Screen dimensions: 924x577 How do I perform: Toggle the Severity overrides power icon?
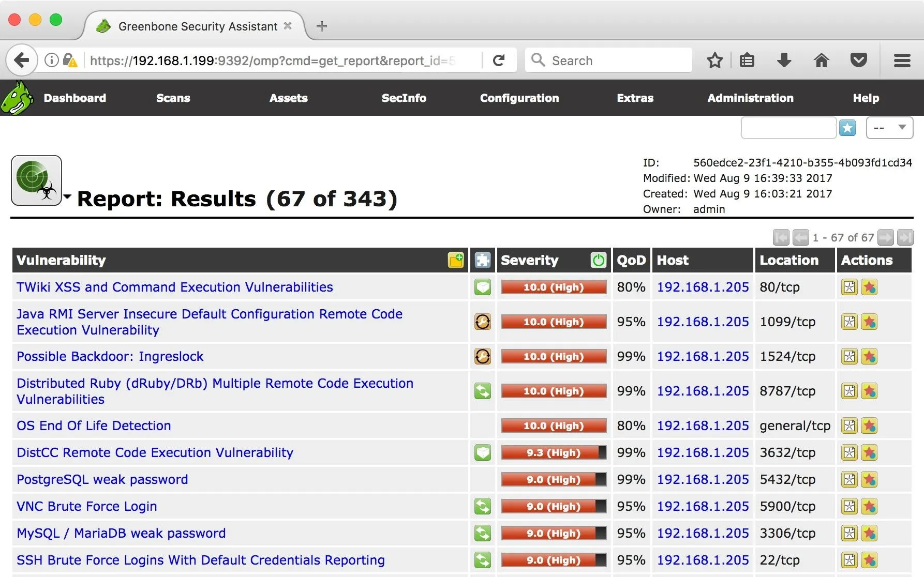[598, 260]
